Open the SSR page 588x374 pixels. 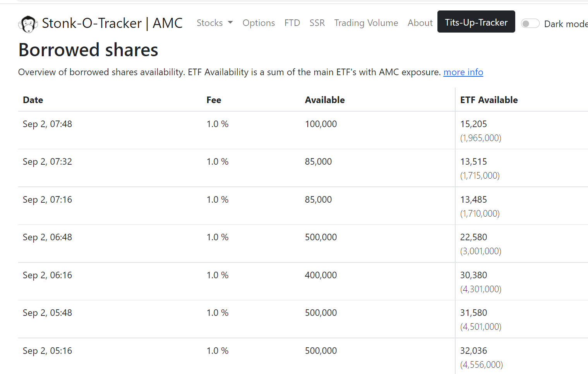point(317,23)
